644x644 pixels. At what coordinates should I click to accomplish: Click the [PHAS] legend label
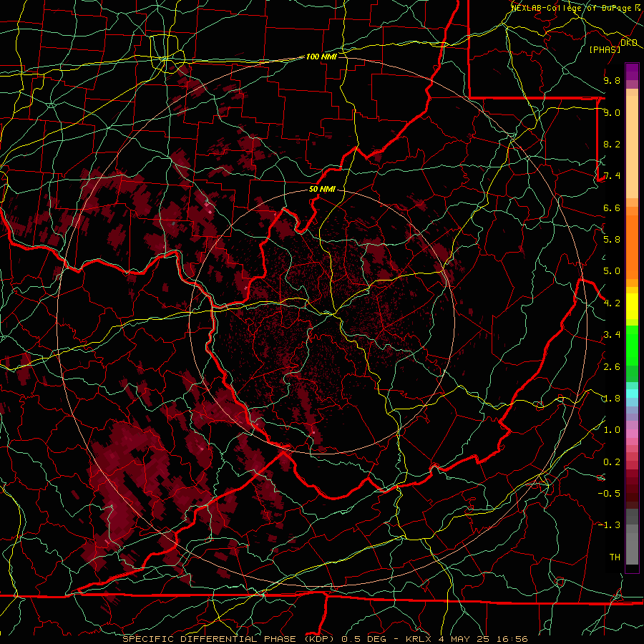[x=605, y=49]
